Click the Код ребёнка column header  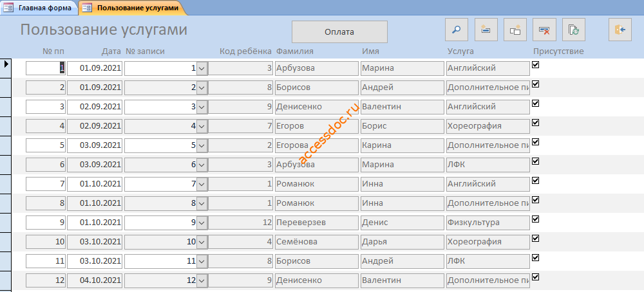click(245, 51)
